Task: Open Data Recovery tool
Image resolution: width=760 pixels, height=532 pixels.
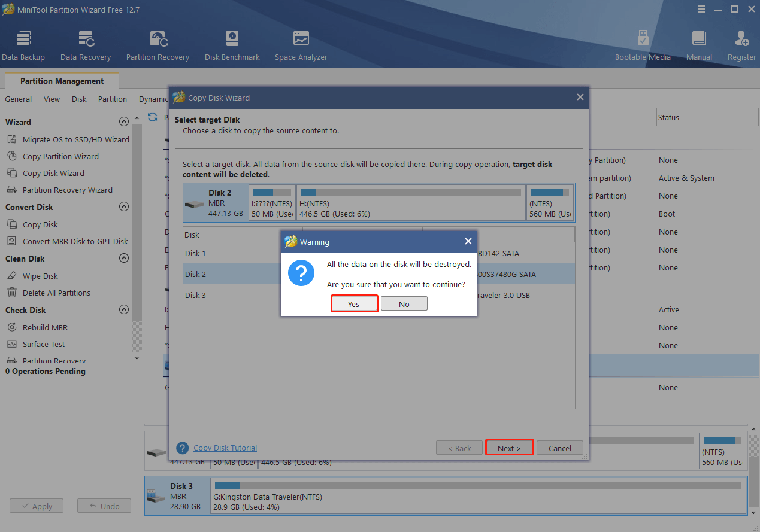Action: tap(86, 46)
